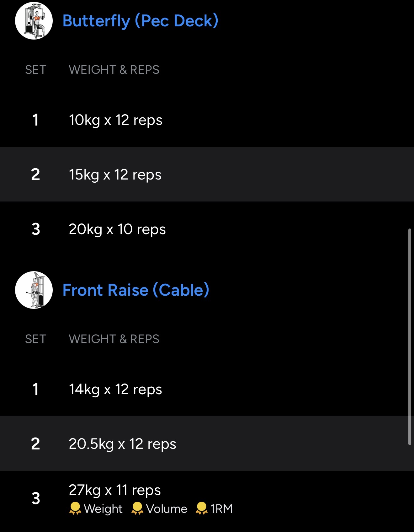Select the 14kg x 12 reps set

point(115,389)
